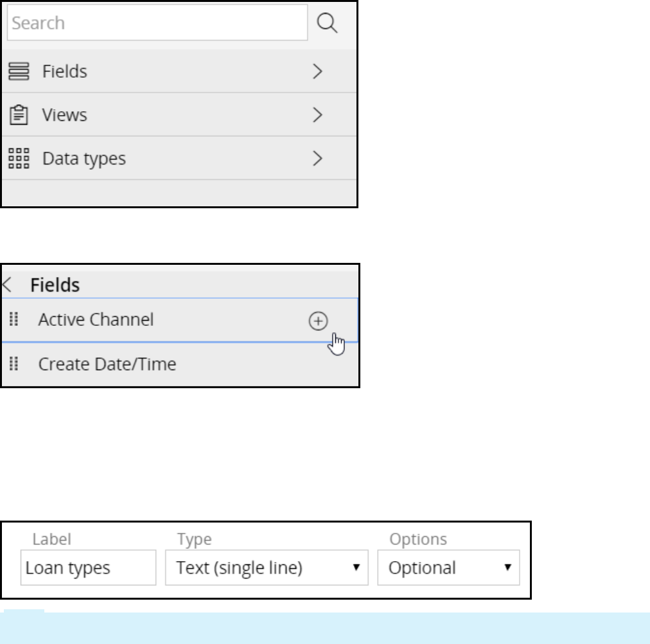This screenshot has height=644, width=650.
Task: Click into the Search text box
Action: point(157,24)
